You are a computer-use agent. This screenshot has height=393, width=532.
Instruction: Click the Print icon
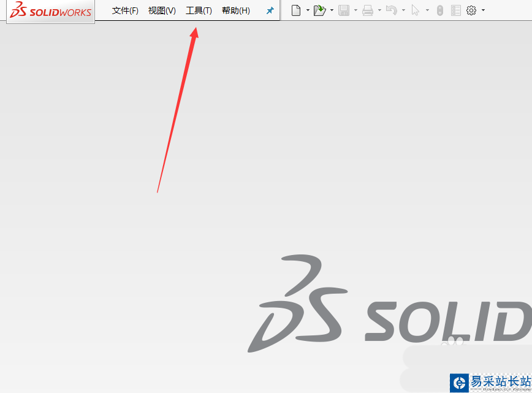(x=368, y=10)
